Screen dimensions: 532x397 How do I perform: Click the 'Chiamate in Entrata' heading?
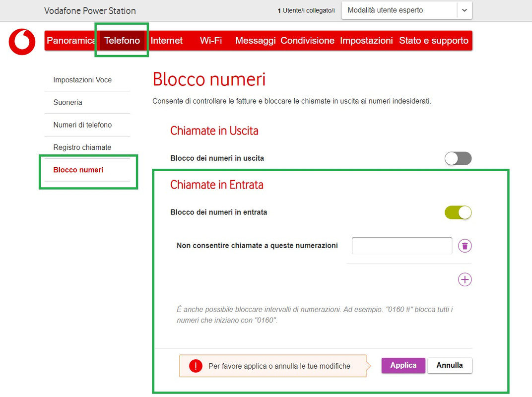(216, 185)
